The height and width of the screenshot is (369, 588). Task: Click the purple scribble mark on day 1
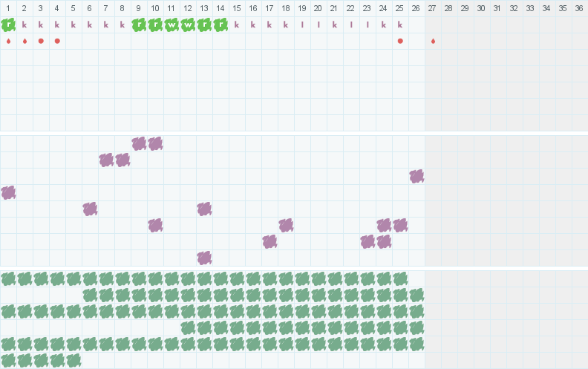8,192
